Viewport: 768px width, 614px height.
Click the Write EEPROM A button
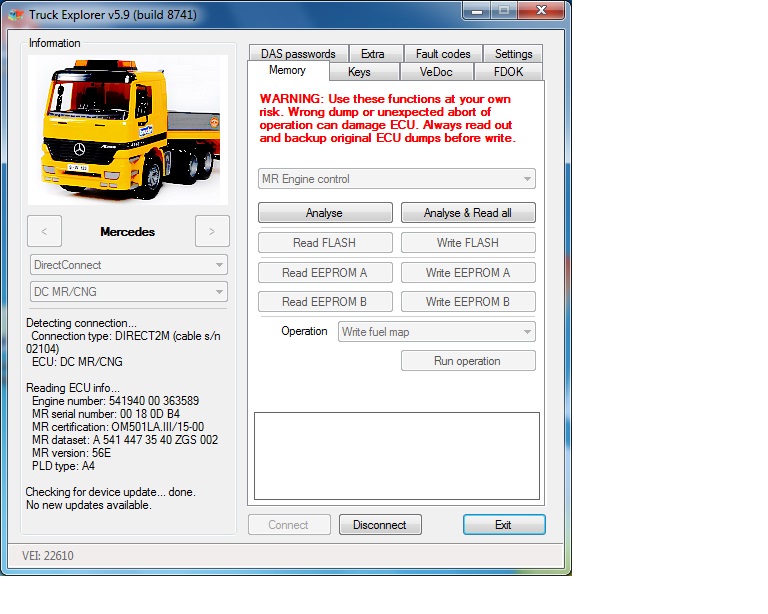[x=468, y=272]
